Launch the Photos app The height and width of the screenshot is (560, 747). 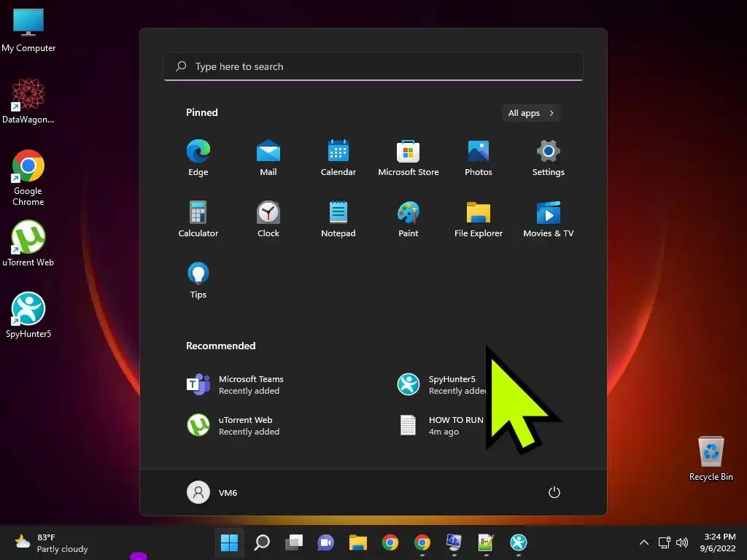click(x=479, y=157)
